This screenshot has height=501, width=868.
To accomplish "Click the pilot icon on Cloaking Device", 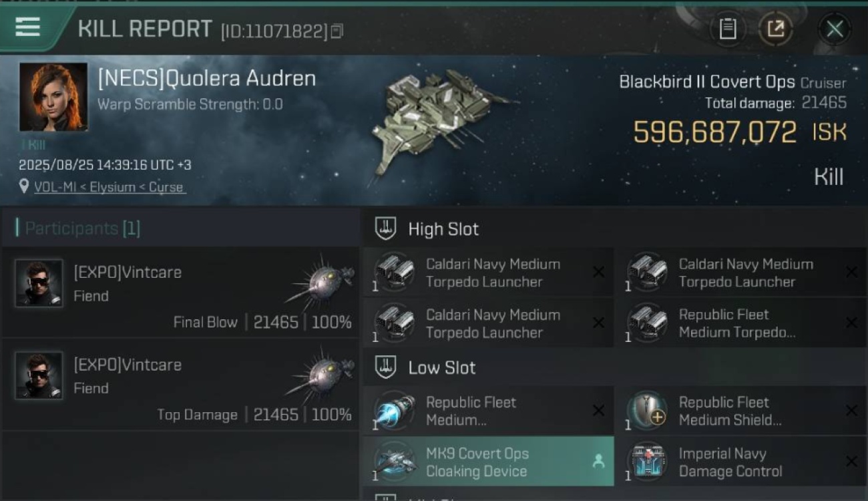I will 598,461.
